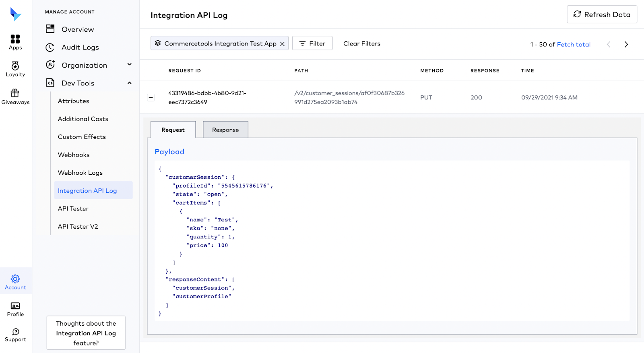Click the Organization icon
644x353 pixels.
click(50, 64)
